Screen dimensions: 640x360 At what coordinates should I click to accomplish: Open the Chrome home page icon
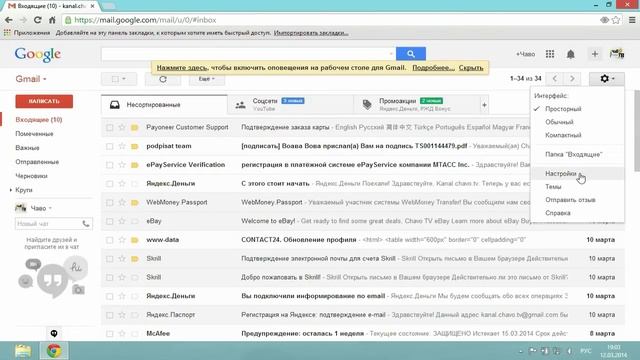[52, 20]
